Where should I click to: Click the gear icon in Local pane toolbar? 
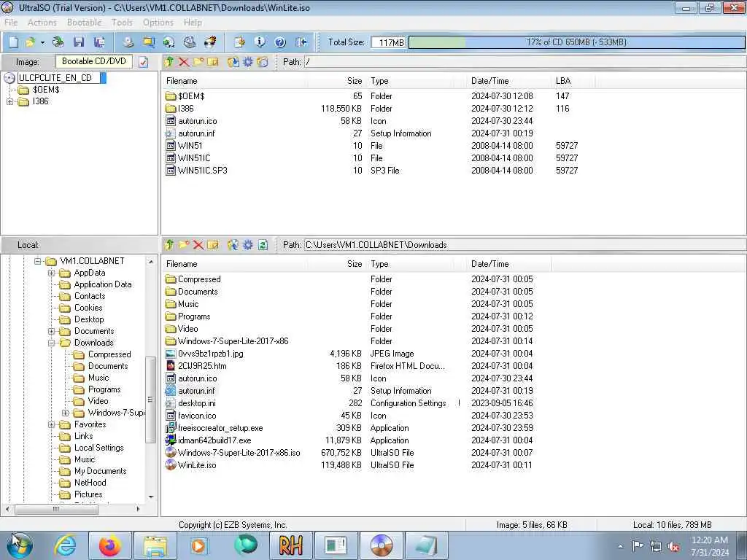[248, 245]
